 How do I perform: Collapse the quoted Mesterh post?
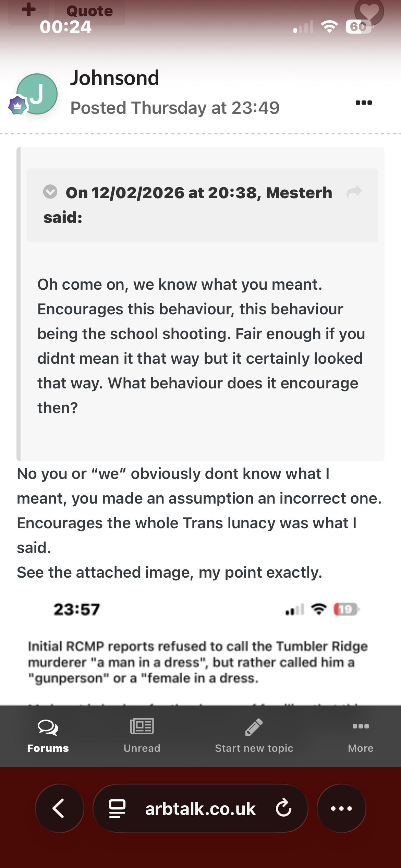coord(50,192)
